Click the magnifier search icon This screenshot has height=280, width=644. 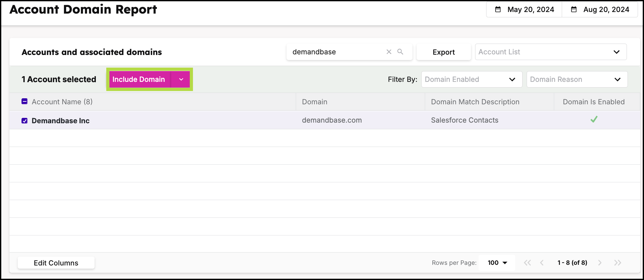click(x=400, y=52)
